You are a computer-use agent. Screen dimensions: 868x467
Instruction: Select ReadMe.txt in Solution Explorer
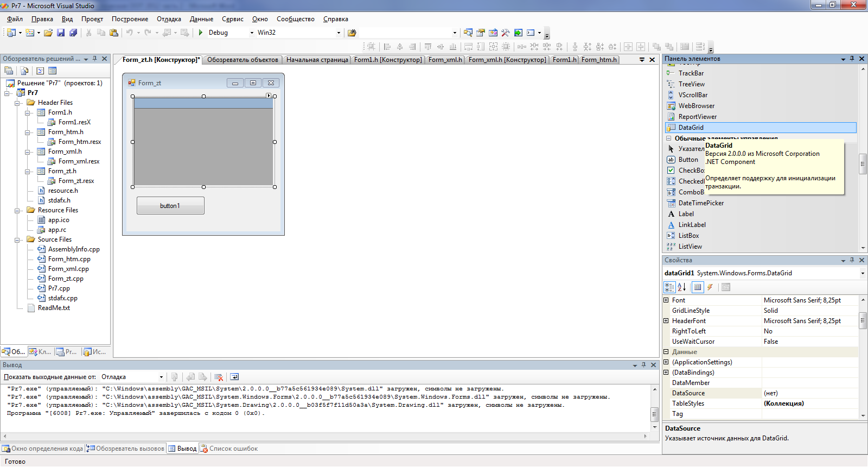coord(54,308)
